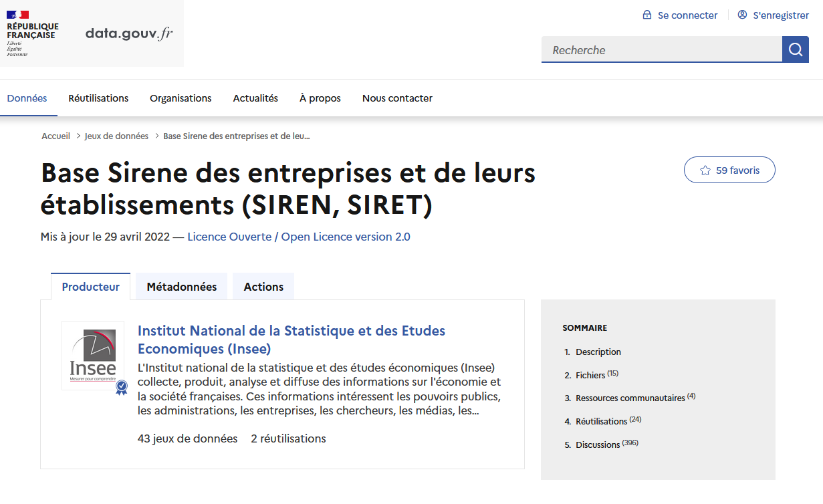823x504 pixels.
Task: Focus the Recherche search field
Action: (x=661, y=50)
